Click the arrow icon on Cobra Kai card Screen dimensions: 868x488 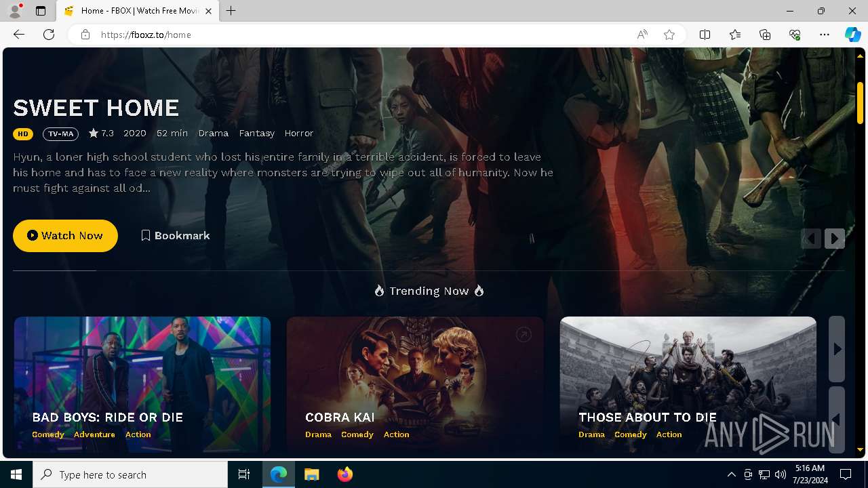(524, 334)
